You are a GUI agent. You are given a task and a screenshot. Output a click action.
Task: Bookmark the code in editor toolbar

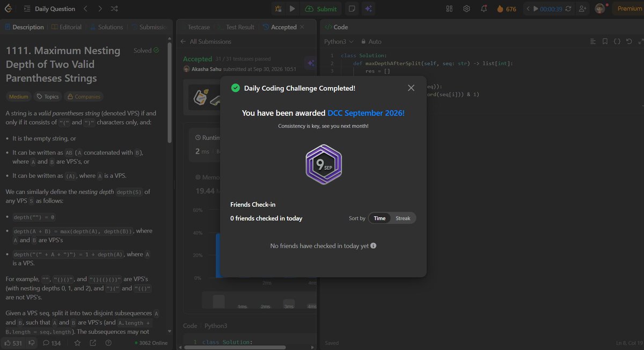[x=605, y=41]
